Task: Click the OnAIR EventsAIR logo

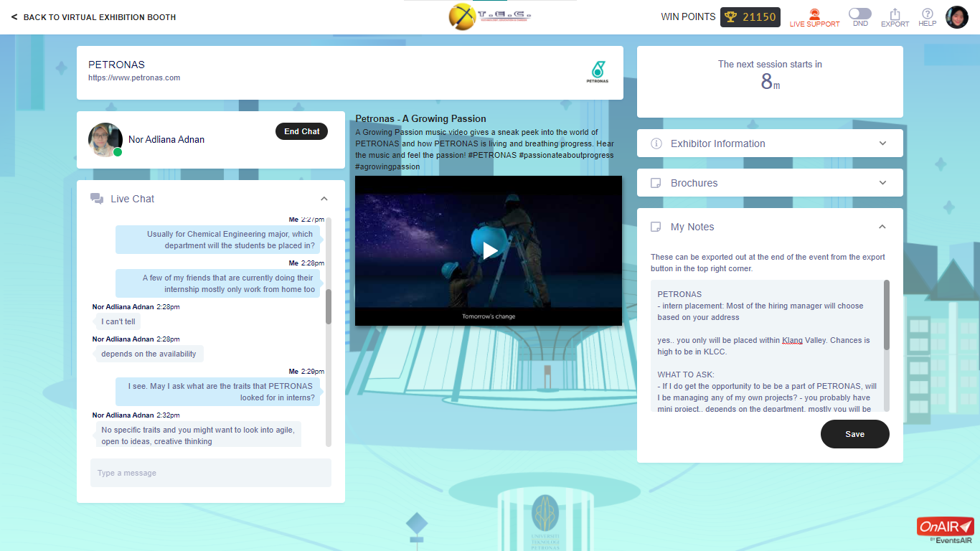Action: [x=945, y=530]
